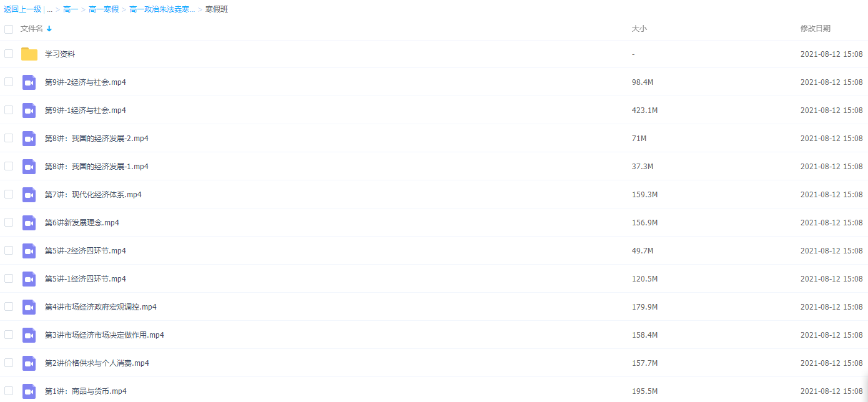Click video icon for 第9讲-2经济与社会.mp4
Screen dimensions: 868x402
[29, 82]
